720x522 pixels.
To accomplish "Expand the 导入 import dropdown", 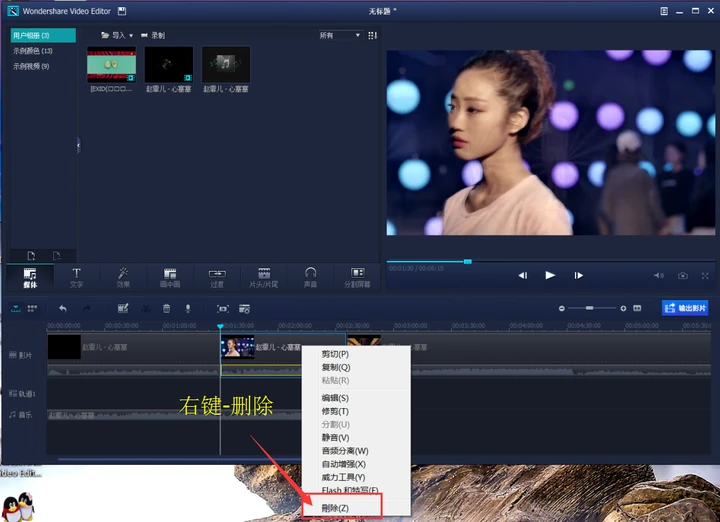I will tap(117, 35).
